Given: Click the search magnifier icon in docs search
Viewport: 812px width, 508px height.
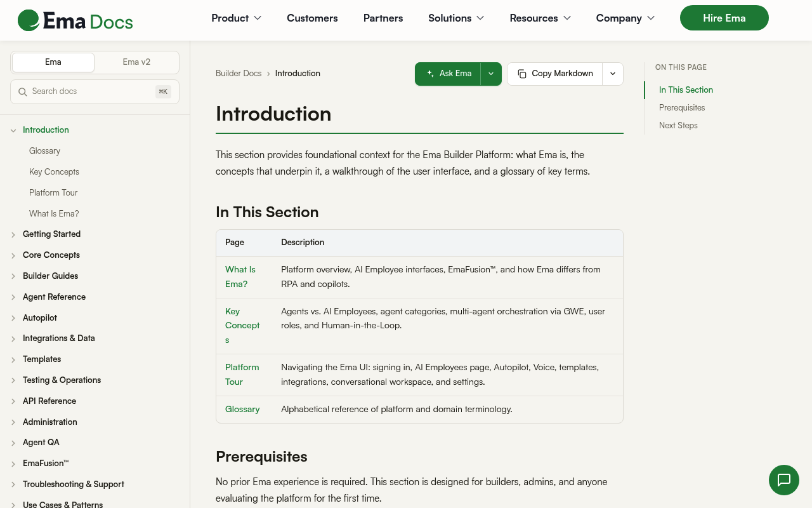Looking at the screenshot, I should pos(23,91).
